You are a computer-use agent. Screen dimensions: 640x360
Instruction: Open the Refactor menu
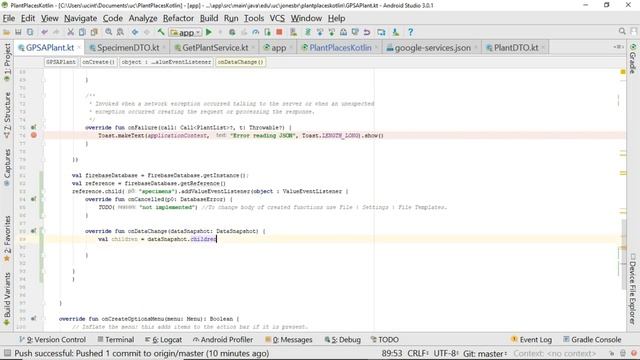[178, 18]
